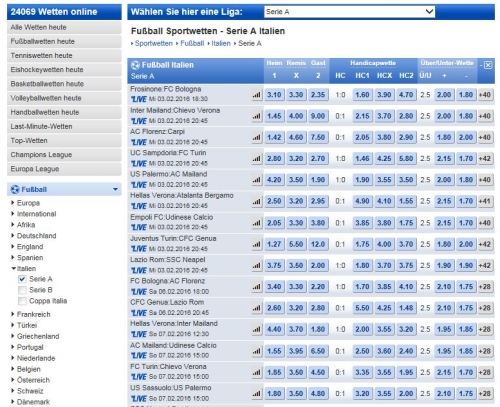Uncheck the Serie A checkbox
Viewport: 500px width, 407px height.
pyautogui.click(x=22, y=279)
